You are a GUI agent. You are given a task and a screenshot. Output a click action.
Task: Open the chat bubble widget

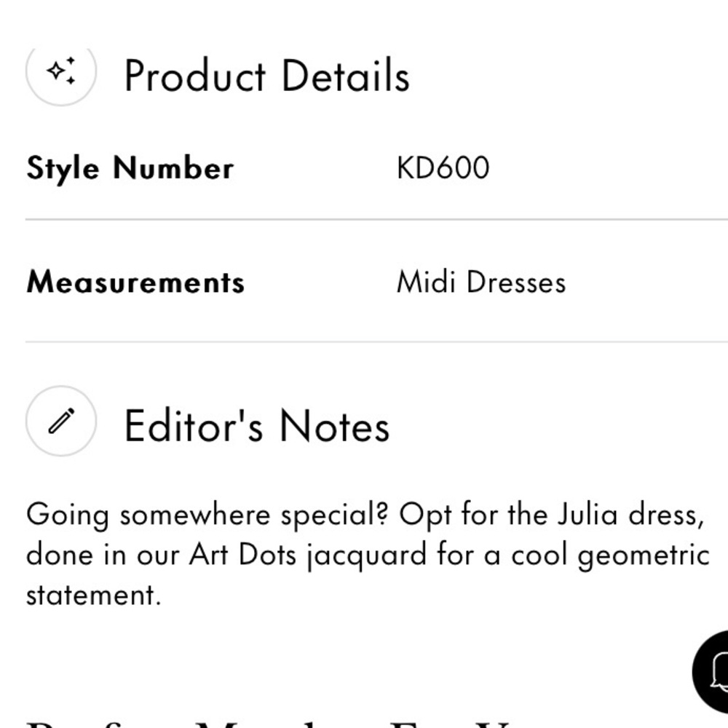click(711, 671)
